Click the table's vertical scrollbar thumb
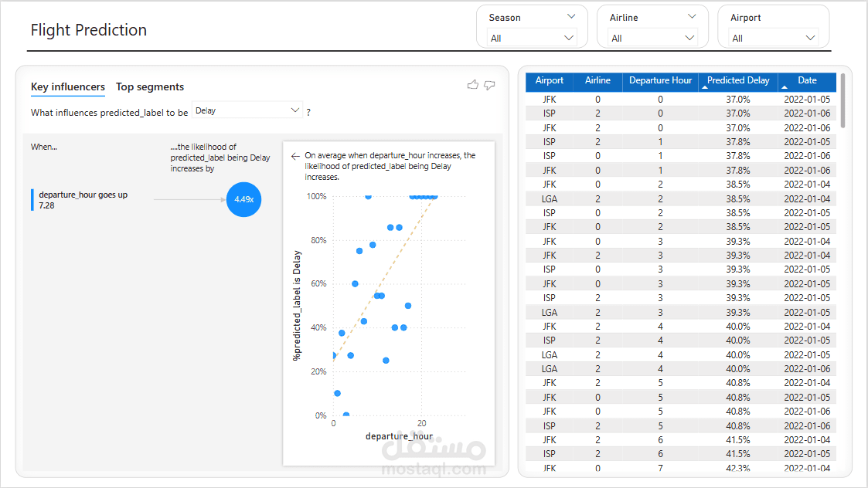 tap(843, 100)
